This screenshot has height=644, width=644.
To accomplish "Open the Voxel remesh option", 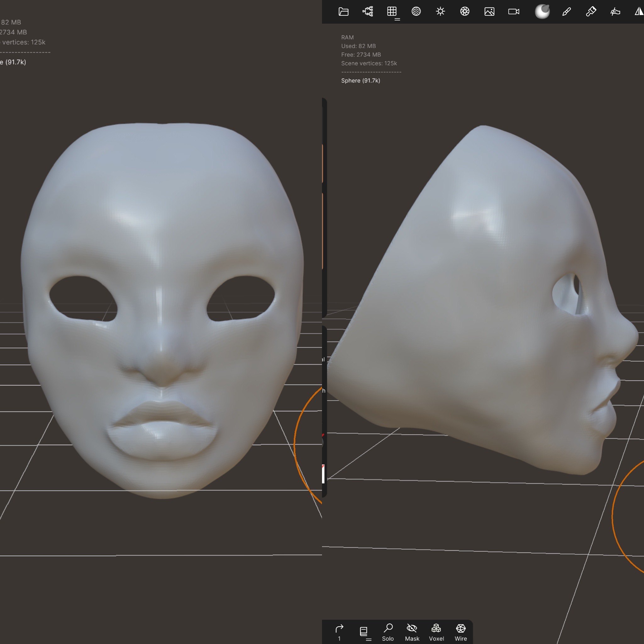I will [436, 632].
